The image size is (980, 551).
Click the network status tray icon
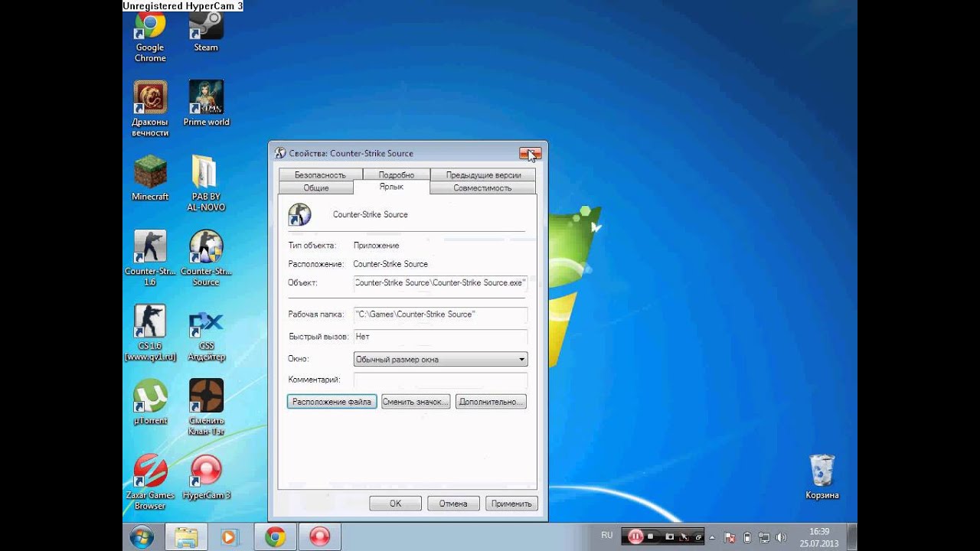pos(764,537)
